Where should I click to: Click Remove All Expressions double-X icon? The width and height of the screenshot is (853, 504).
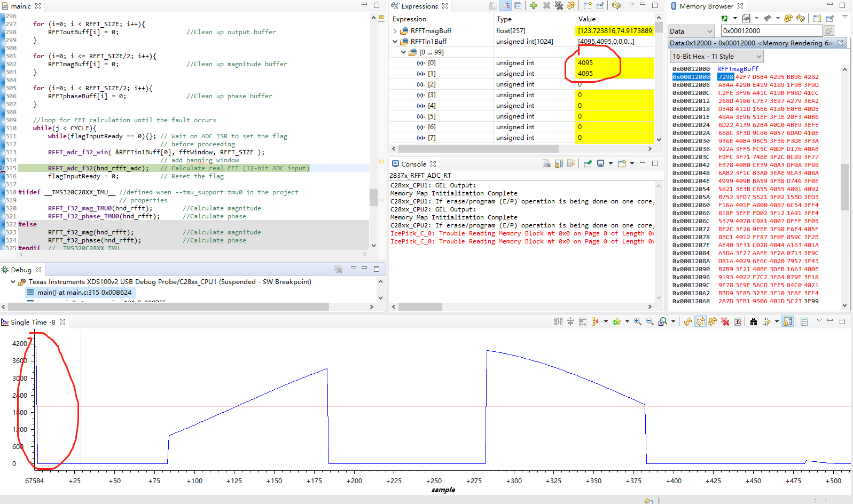pos(559,6)
